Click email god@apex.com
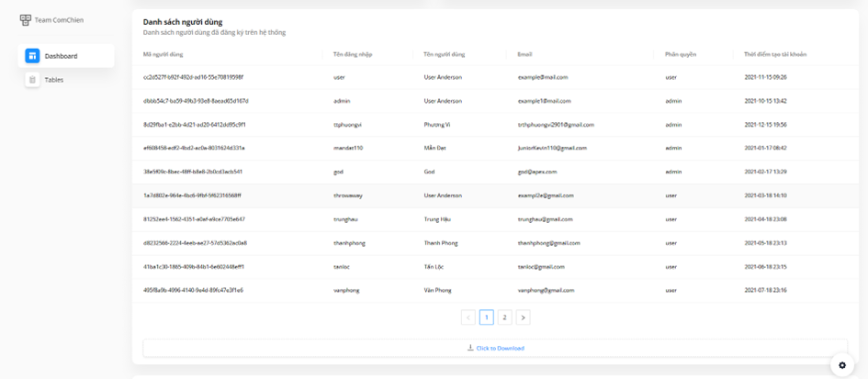Viewport: 868px width, 379px height. pyautogui.click(x=536, y=173)
